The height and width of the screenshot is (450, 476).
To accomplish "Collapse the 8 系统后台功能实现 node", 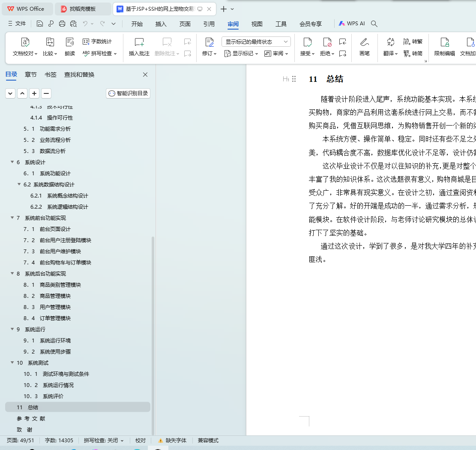I will [12, 273].
